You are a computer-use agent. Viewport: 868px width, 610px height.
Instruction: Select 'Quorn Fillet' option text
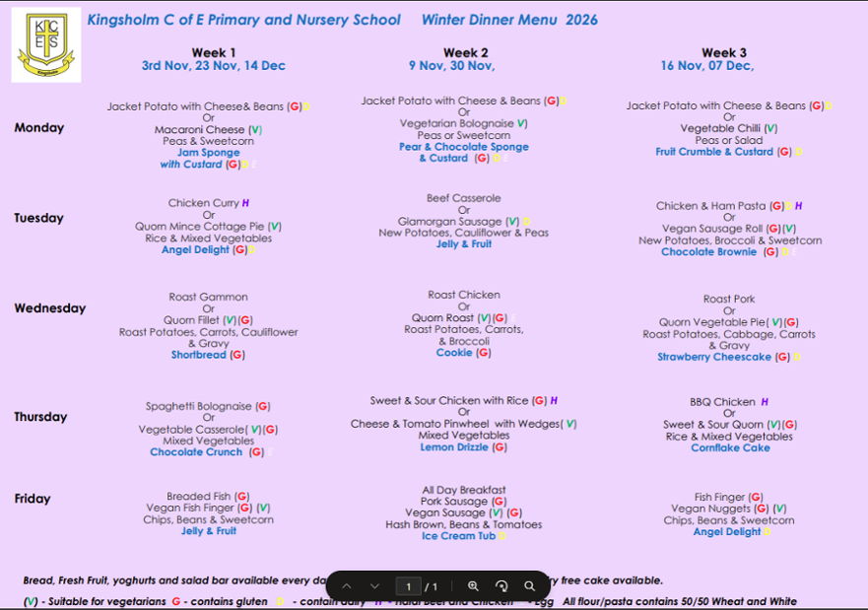coord(191,320)
